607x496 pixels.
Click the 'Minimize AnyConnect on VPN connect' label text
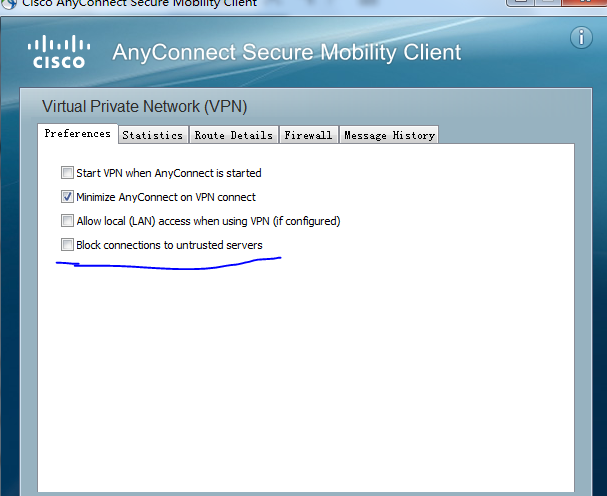(165, 197)
